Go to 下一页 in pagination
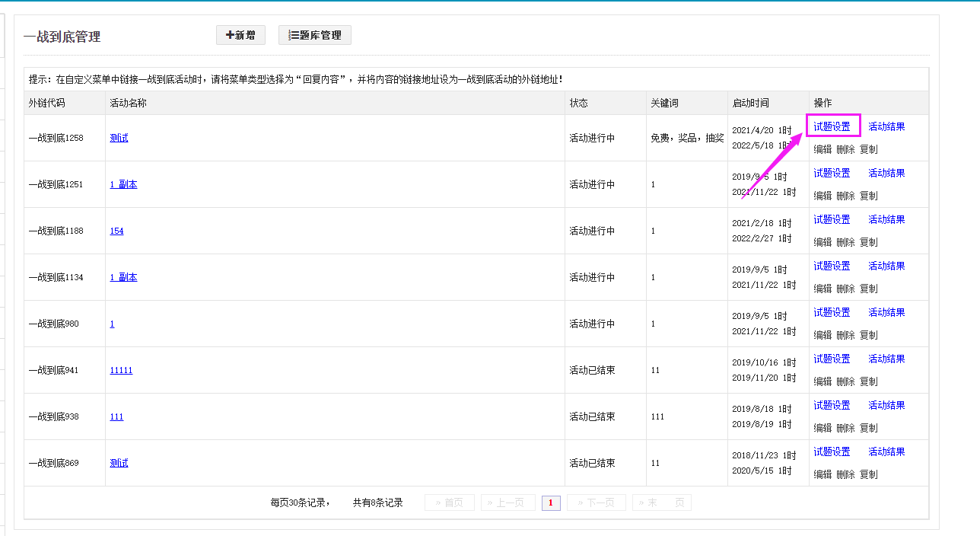Screen dimensions: 980x536 click(x=596, y=502)
